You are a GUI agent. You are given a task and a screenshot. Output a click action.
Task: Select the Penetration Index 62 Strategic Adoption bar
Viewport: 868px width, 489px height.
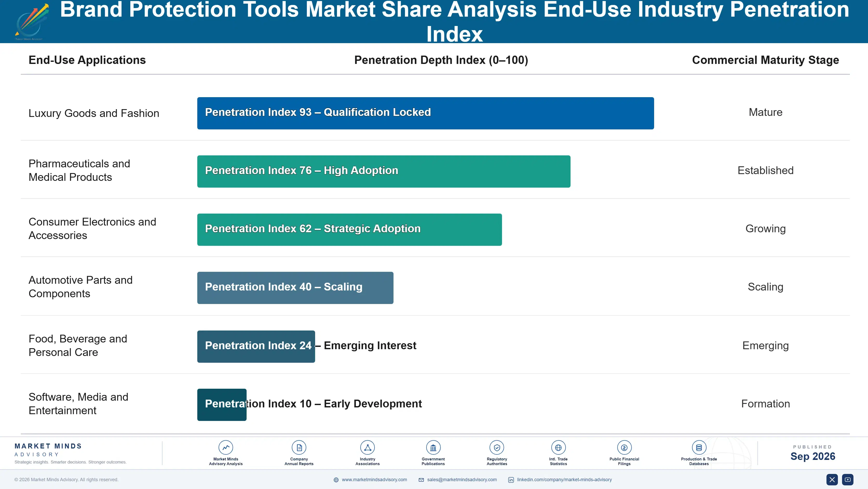pyautogui.click(x=349, y=230)
